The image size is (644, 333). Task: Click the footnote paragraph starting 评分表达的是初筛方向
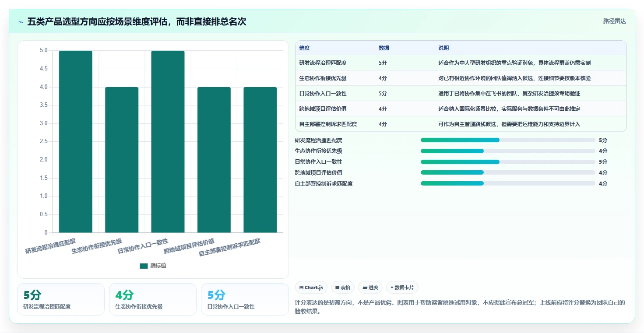pyautogui.click(x=461, y=307)
